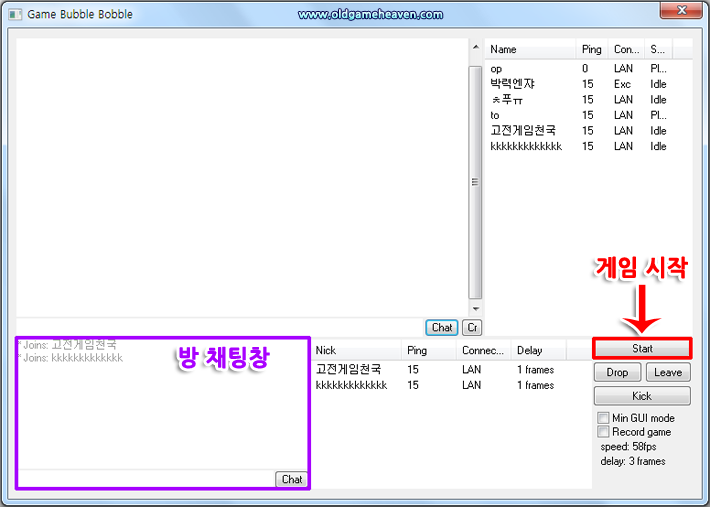Toggle the Record game checkbox
Screen dimensions: 710x507
[x=603, y=431]
